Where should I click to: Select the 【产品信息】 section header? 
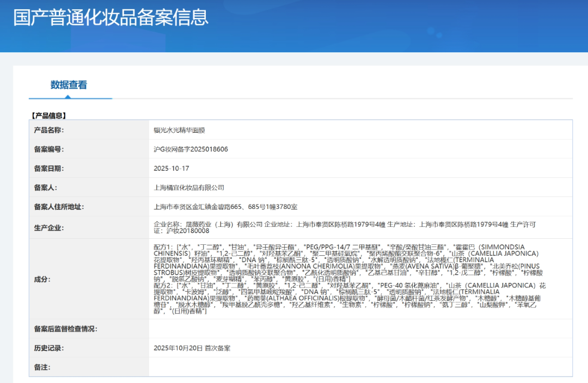tap(48, 115)
